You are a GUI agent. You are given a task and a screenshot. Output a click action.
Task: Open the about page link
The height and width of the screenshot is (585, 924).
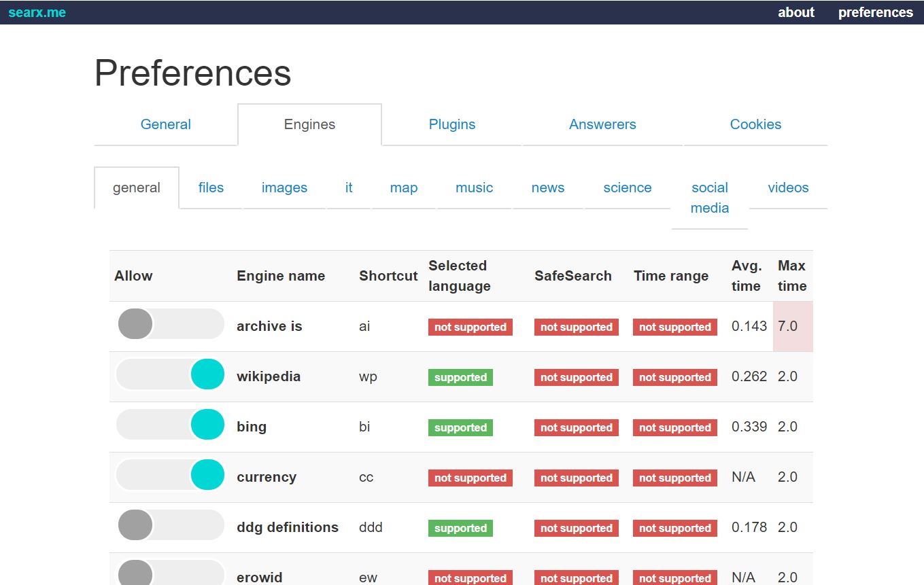pos(795,12)
